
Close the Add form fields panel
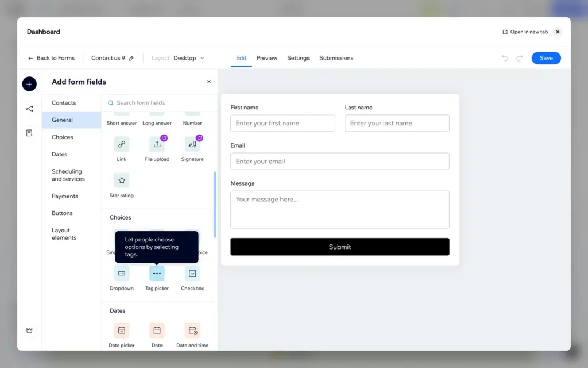pos(209,82)
